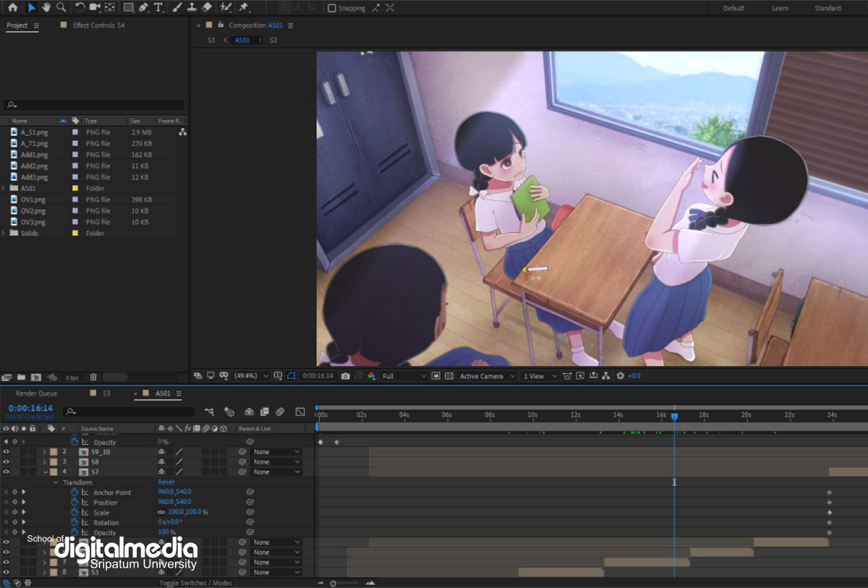The width and height of the screenshot is (868, 588).
Task: Select the Horizontal Type tool
Action: (x=158, y=7)
